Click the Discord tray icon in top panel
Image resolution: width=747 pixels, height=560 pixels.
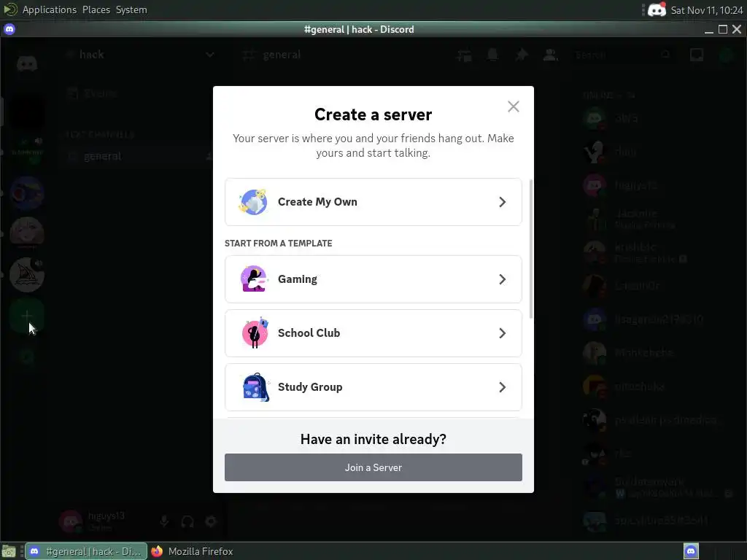(657, 9)
